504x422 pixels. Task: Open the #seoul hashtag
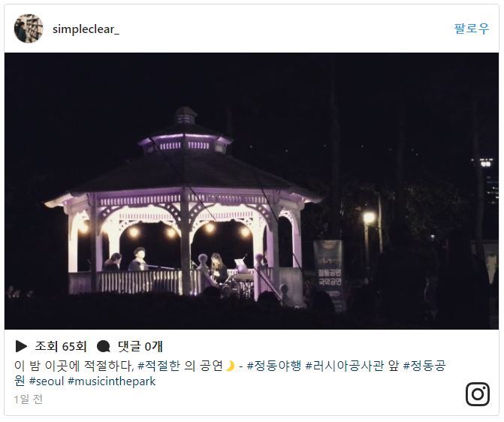pyautogui.click(x=47, y=381)
